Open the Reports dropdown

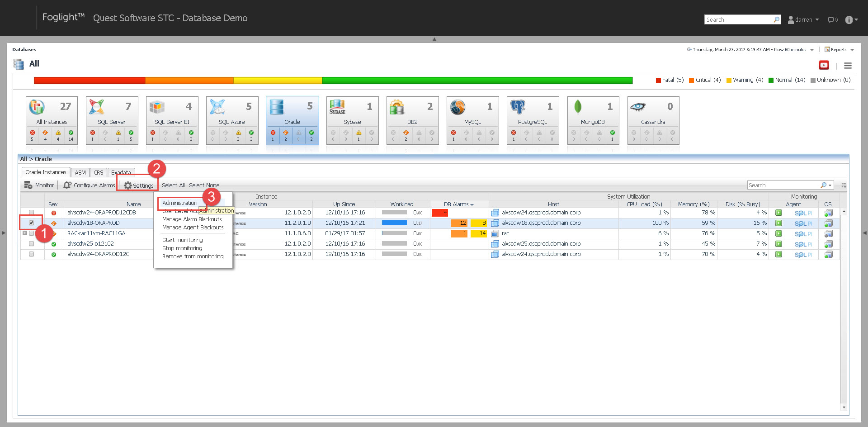point(839,50)
